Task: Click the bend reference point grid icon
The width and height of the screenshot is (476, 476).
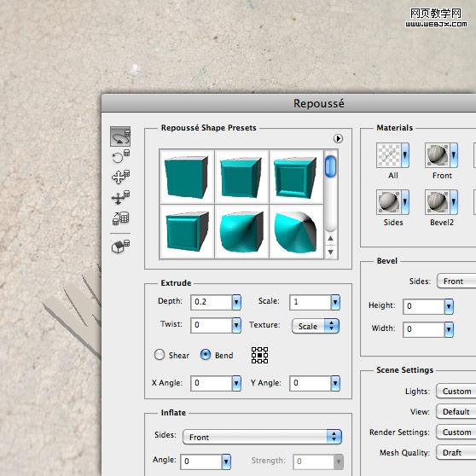Action: point(259,355)
